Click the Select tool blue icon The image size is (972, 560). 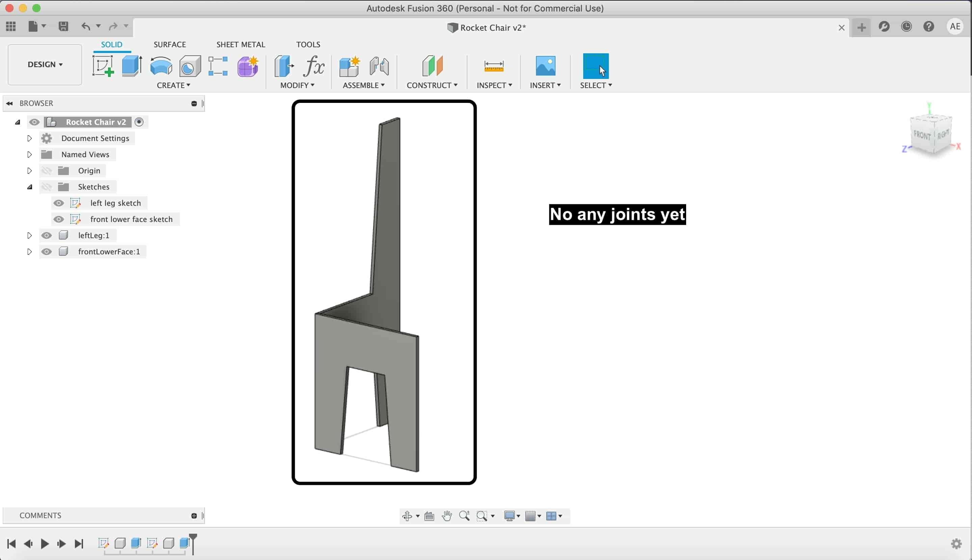click(596, 66)
